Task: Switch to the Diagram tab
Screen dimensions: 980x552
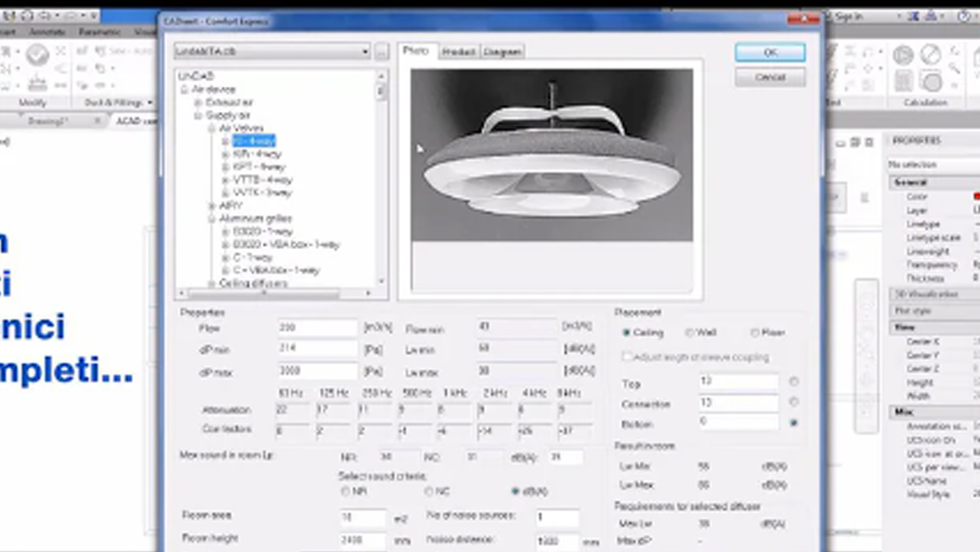Action: click(x=502, y=52)
